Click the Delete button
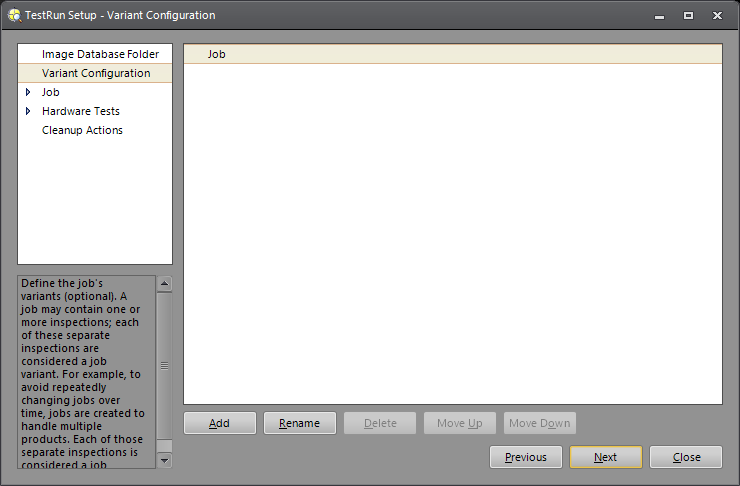Screen dimensions: 740x486 (380, 423)
